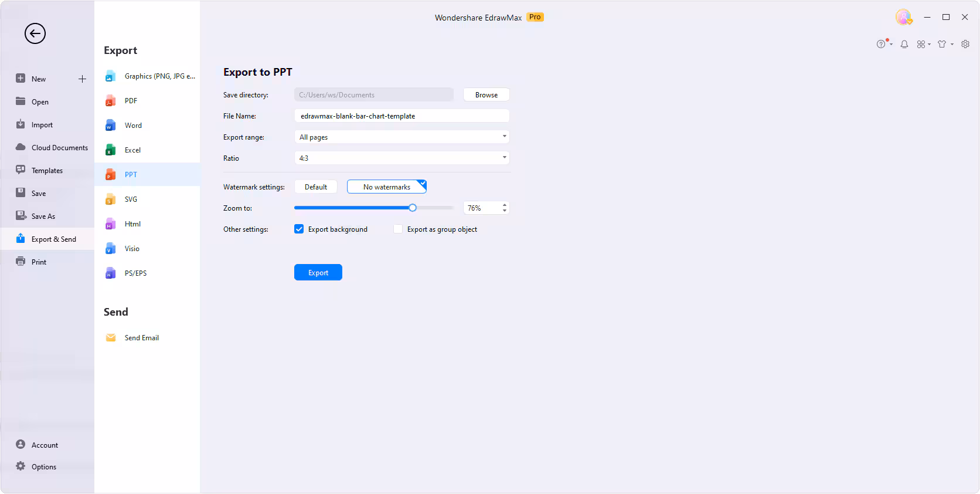This screenshot has height=494, width=980.
Task: Click the New file icon
Action: 21,79
